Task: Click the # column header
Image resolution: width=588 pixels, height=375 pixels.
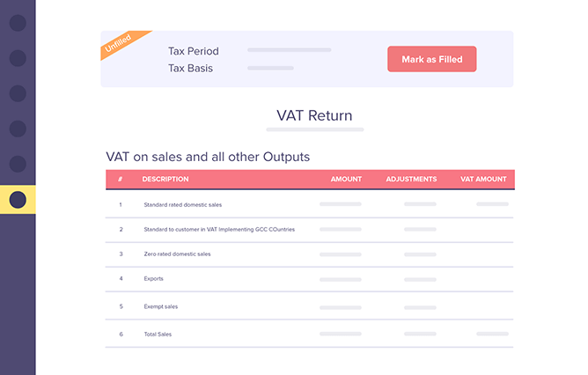Action: pos(120,180)
